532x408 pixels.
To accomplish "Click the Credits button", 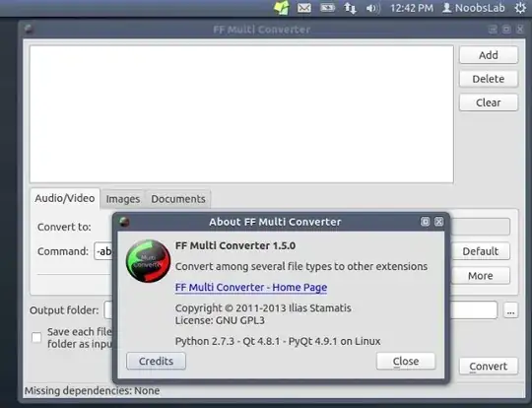I will [x=156, y=361].
